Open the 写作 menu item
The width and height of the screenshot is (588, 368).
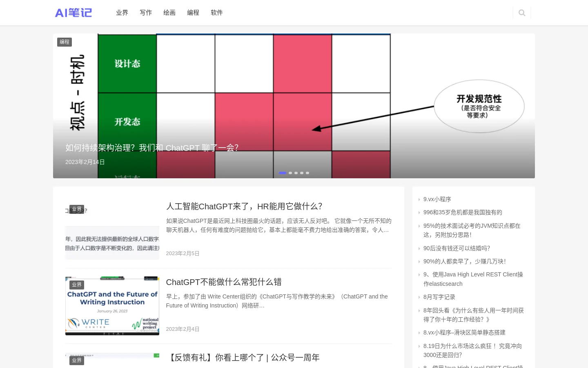pos(146,13)
